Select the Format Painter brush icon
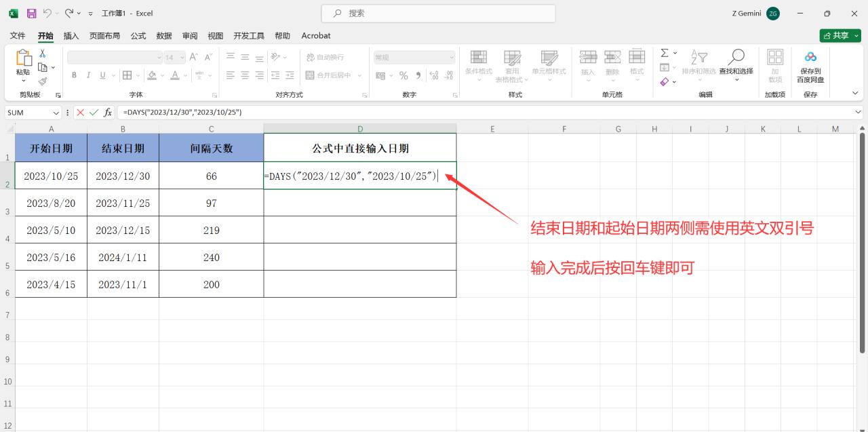 (43, 81)
